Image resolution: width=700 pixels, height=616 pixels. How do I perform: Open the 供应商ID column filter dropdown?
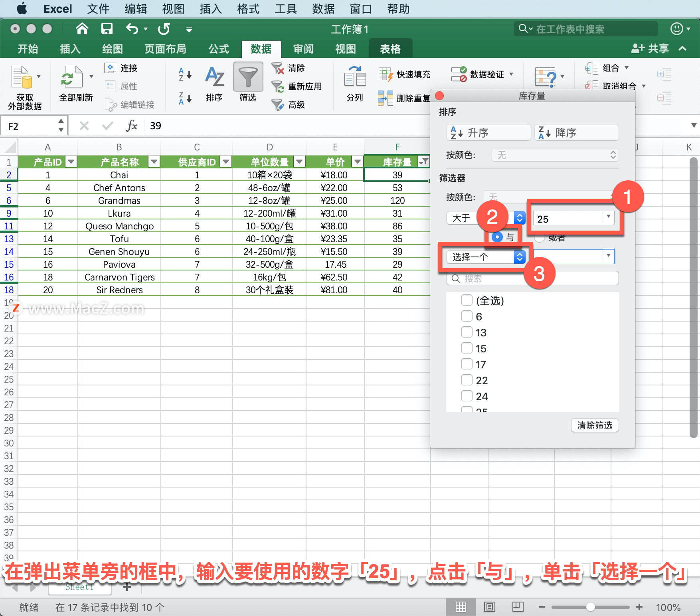pyautogui.click(x=226, y=162)
